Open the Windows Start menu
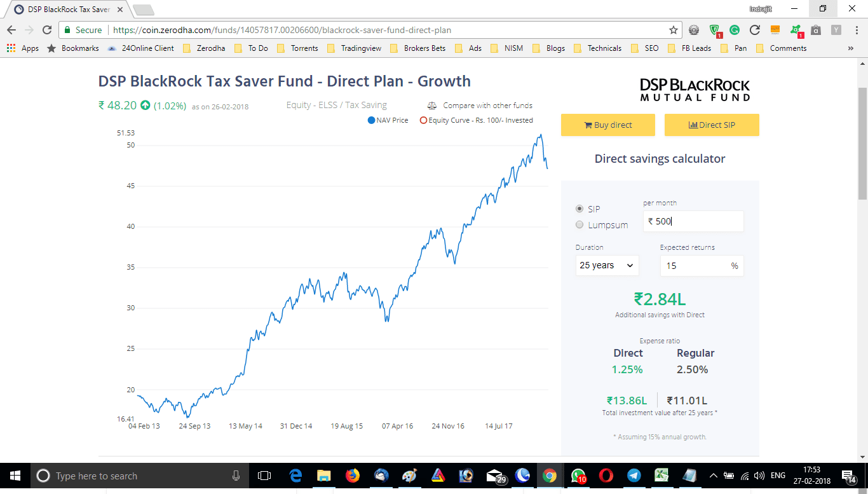 [x=15, y=476]
